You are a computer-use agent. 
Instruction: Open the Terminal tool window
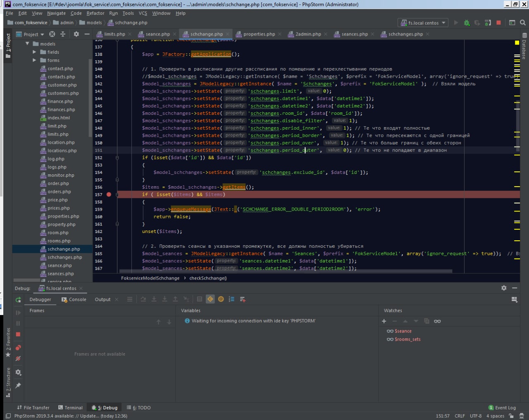tap(71, 408)
